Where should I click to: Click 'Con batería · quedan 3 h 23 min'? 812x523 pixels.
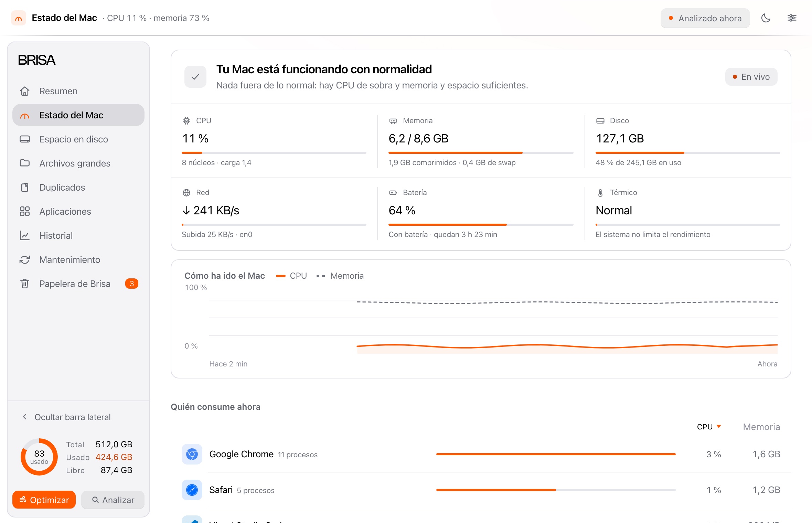tap(443, 234)
